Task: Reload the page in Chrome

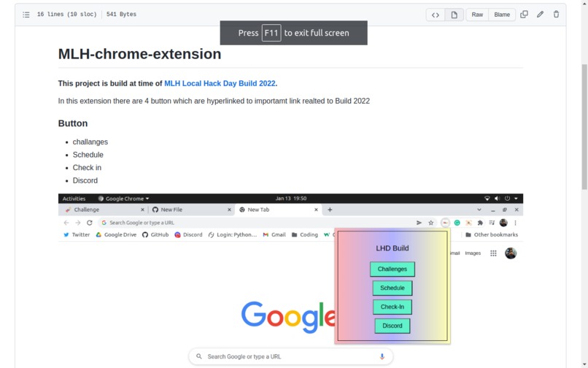Action: click(x=90, y=223)
